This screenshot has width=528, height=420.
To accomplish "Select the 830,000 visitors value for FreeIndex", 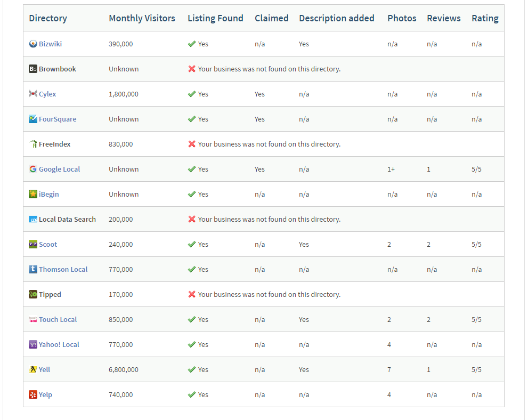I will (121, 144).
